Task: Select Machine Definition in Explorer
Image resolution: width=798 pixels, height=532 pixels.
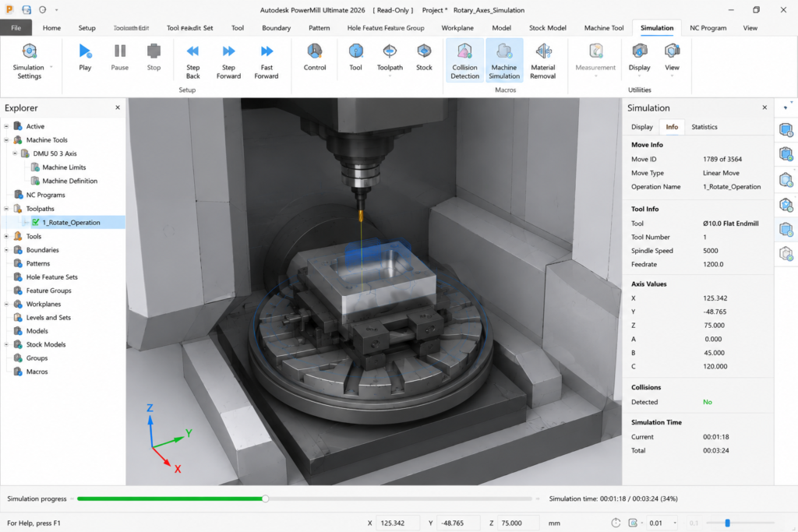Action: (69, 181)
